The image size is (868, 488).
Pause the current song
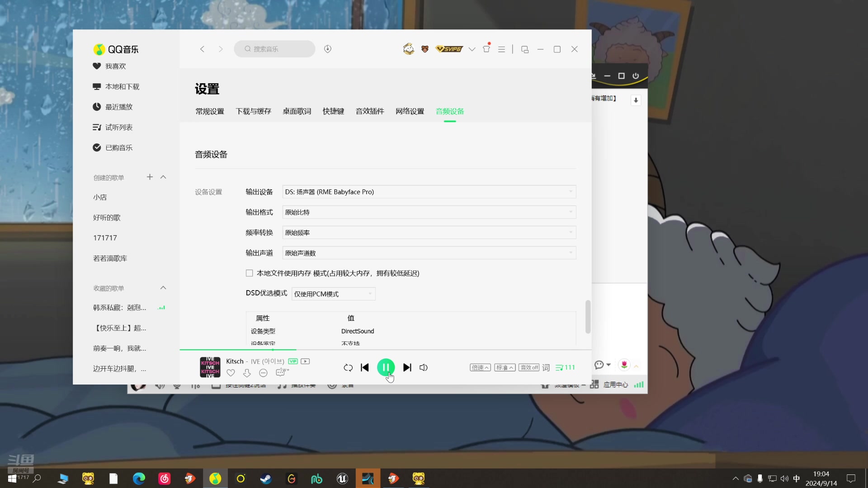386,367
